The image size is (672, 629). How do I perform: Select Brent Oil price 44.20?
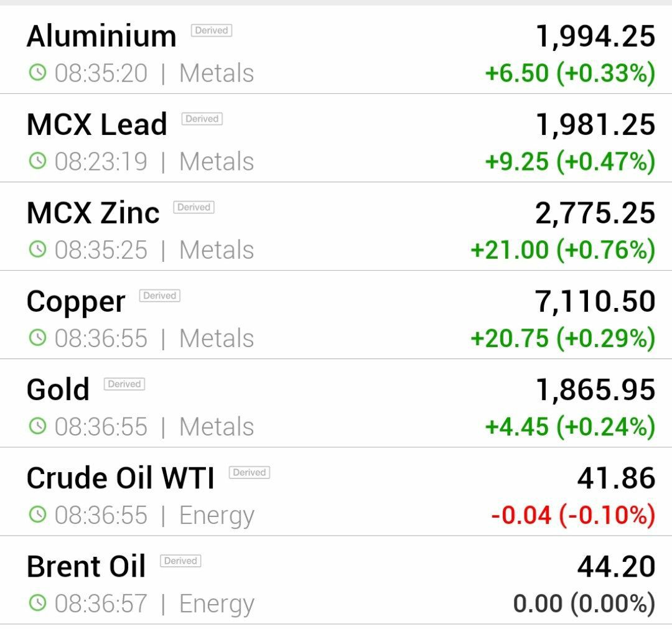616,566
